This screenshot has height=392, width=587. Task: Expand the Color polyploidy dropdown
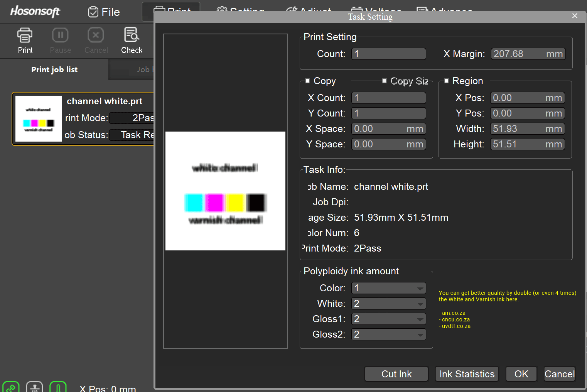[x=420, y=288]
